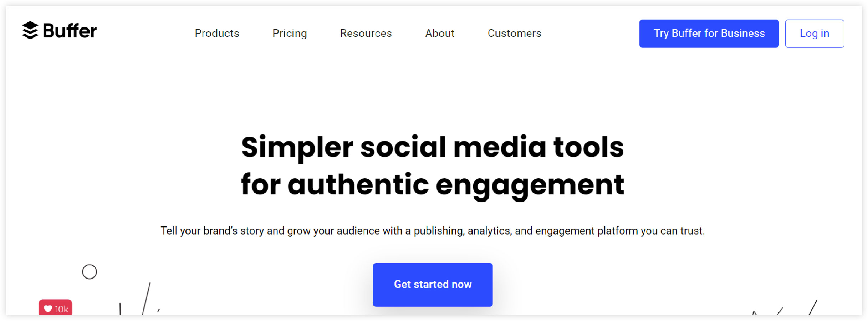Image resolution: width=868 pixels, height=321 pixels.
Task: Click the small hollow circle decoration
Action: (x=90, y=272)
